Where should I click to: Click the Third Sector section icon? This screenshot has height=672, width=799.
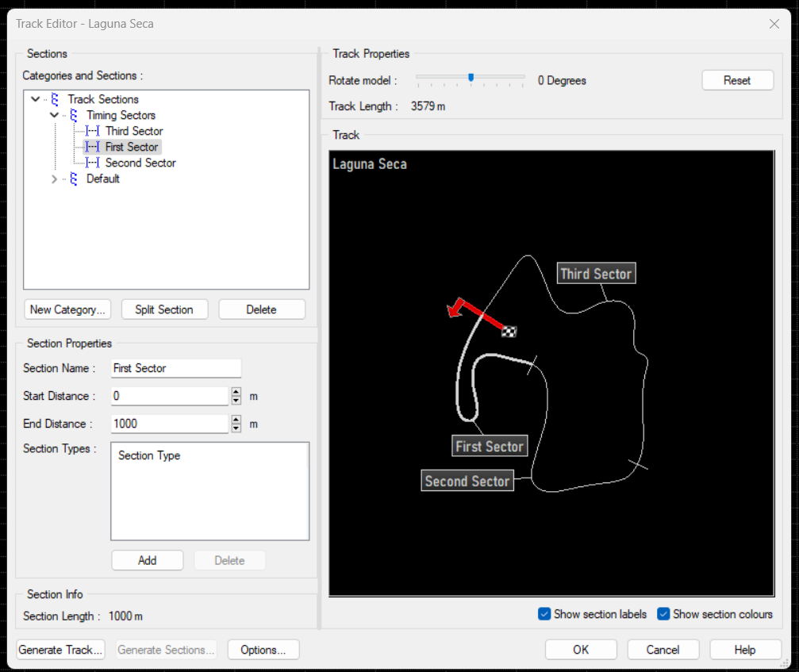pyautogui.click(x=93, y=131)
